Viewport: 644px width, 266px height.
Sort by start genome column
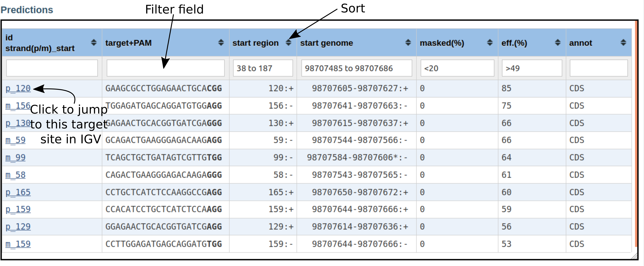[408, 42]
